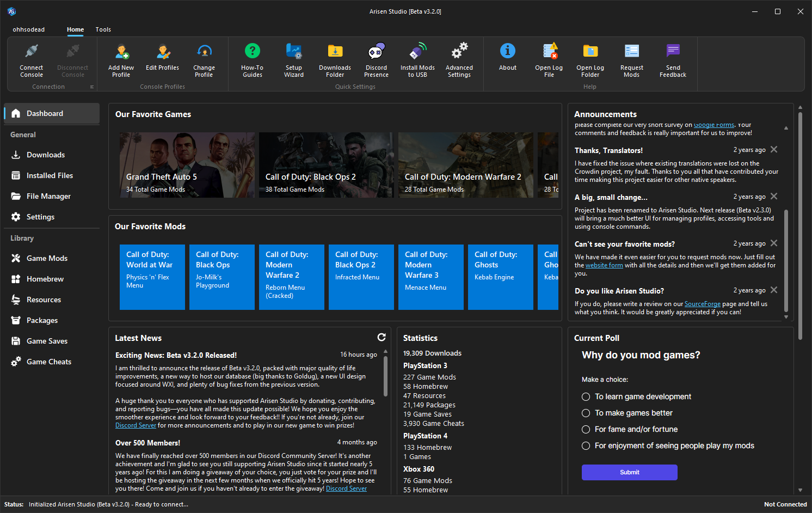Open the Connection group options menu

pos(93,86)
